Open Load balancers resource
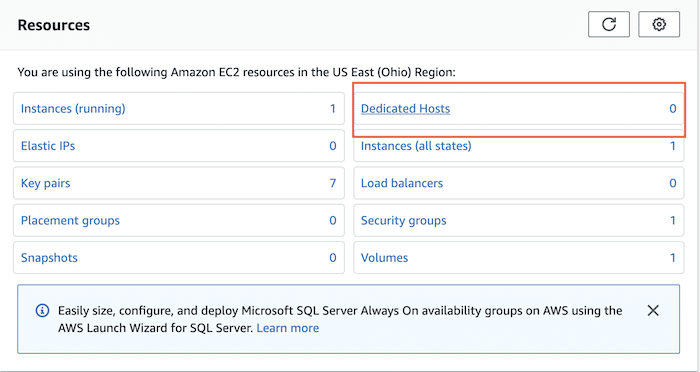 [402, 183]
